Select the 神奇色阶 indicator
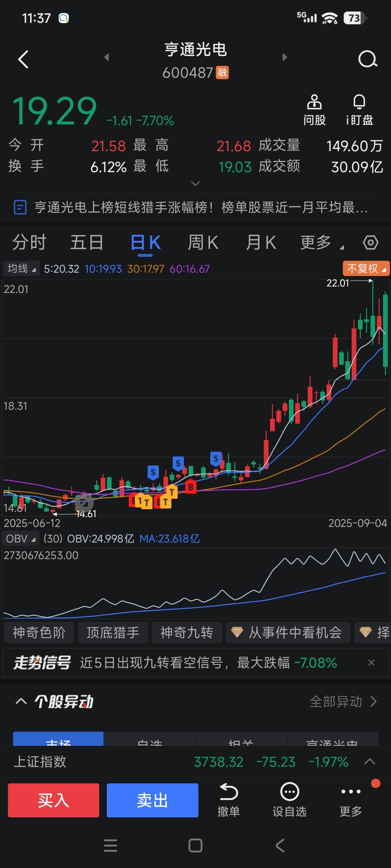The image size is (391, 868). tap(39, 633)
